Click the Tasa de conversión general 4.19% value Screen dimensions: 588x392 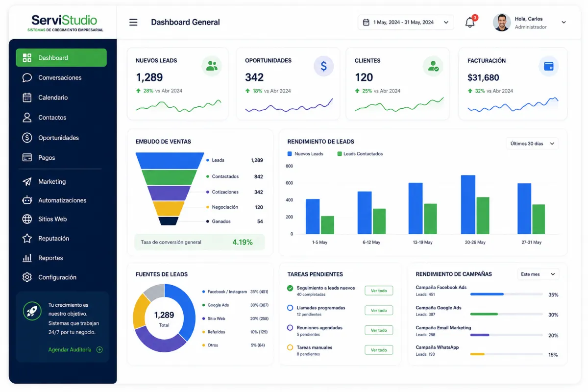tap(243, 242)
